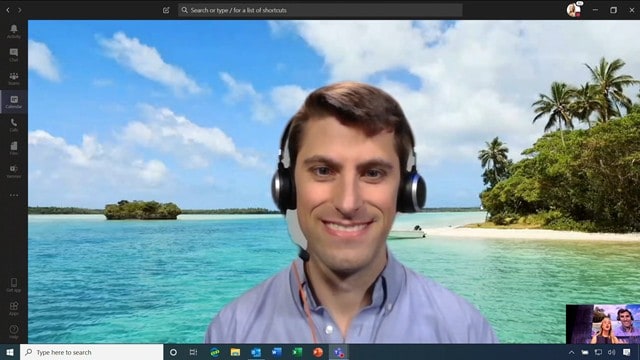The height and width of the screenshot is (360, 640).
Task: Open network settings from the system tray
Action: click(x=598, y=352)
